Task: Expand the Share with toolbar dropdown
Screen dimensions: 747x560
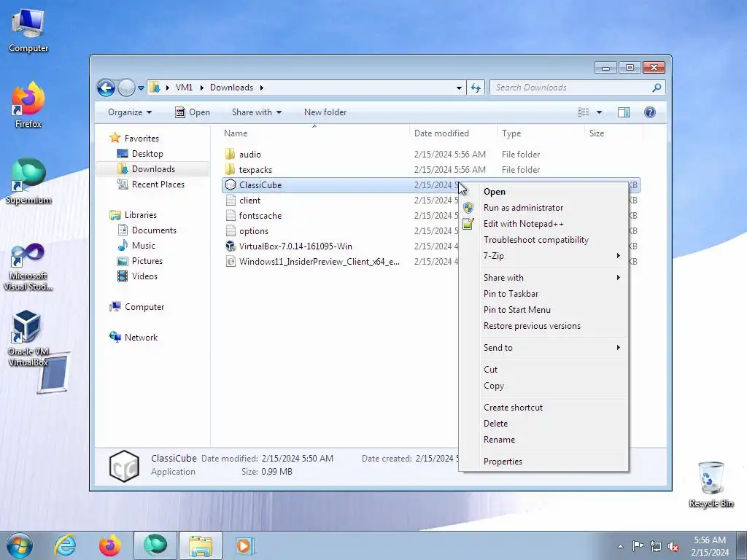Action: click(x=256, y=112)
